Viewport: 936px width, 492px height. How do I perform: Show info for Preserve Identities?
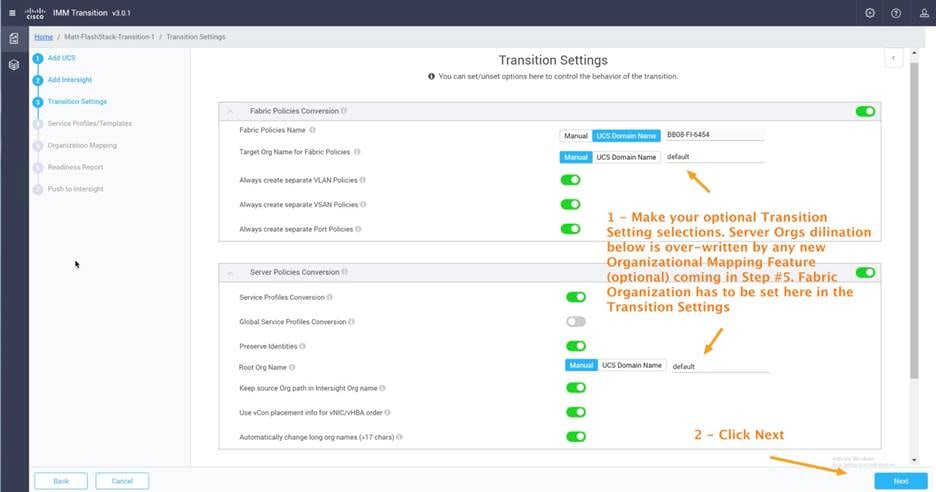[302, 346]
